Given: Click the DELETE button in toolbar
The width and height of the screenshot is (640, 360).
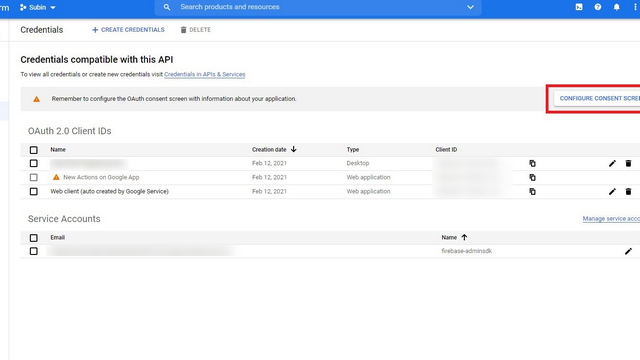Looking at the screenshot, I should (x=196, y=30).
